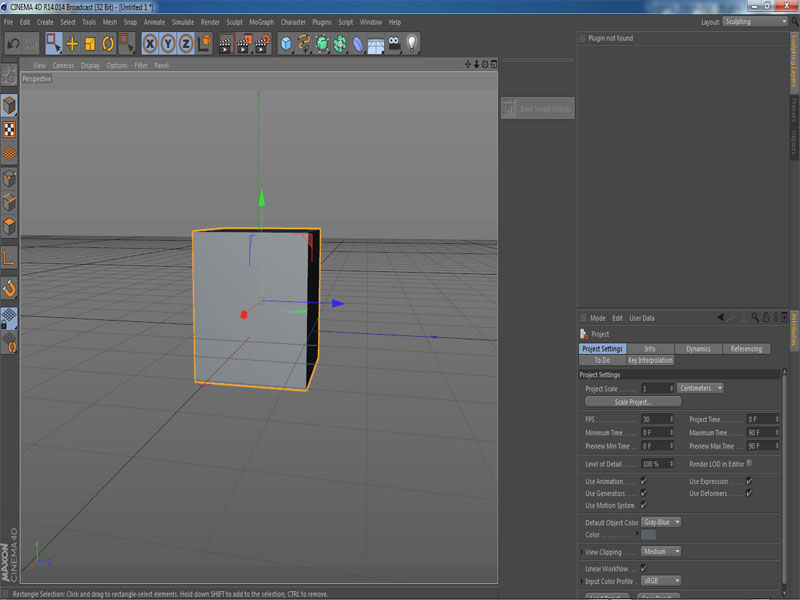This screenshot has height=600, width=800.
Task: Disable the Linear Workflow checkbox
Action: click(x=644, y=568)
